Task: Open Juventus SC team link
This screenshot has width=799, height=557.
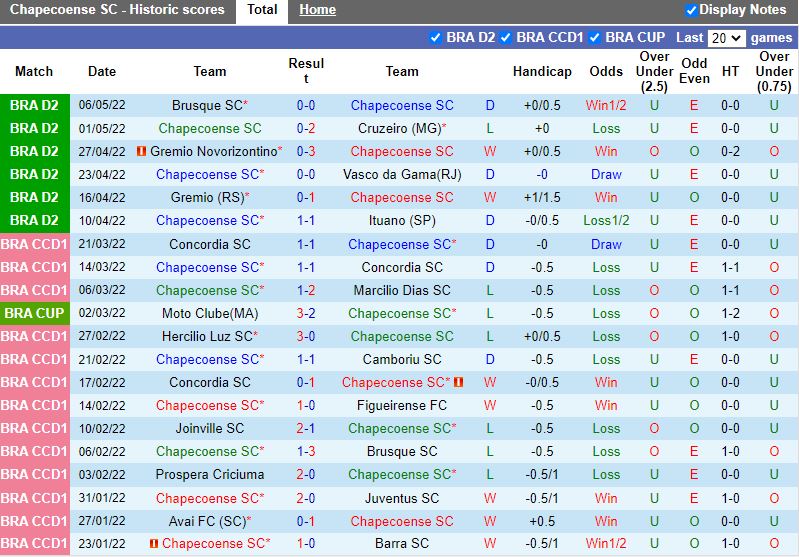Action: (x=402, y=498)
